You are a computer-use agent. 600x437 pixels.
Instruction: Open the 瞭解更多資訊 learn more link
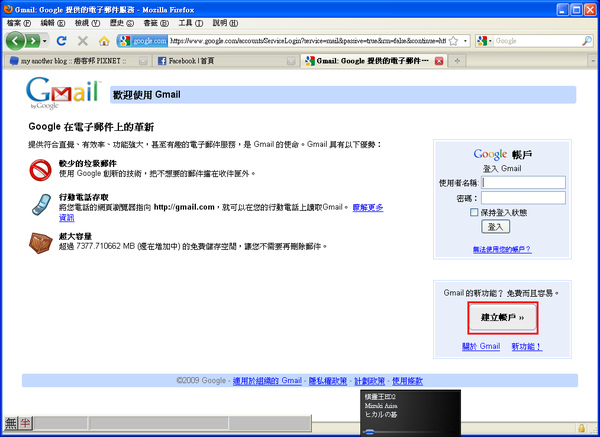(368, 207)
